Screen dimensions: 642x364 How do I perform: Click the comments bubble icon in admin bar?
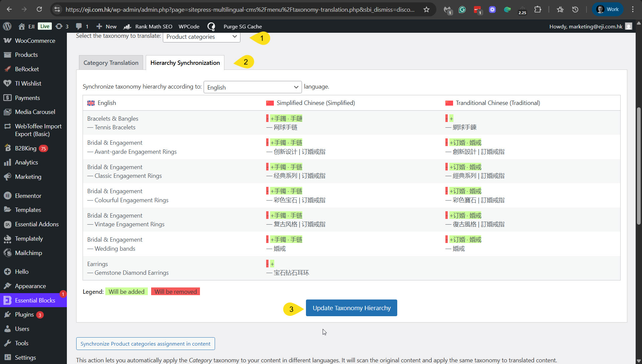[x=79, y=26]
